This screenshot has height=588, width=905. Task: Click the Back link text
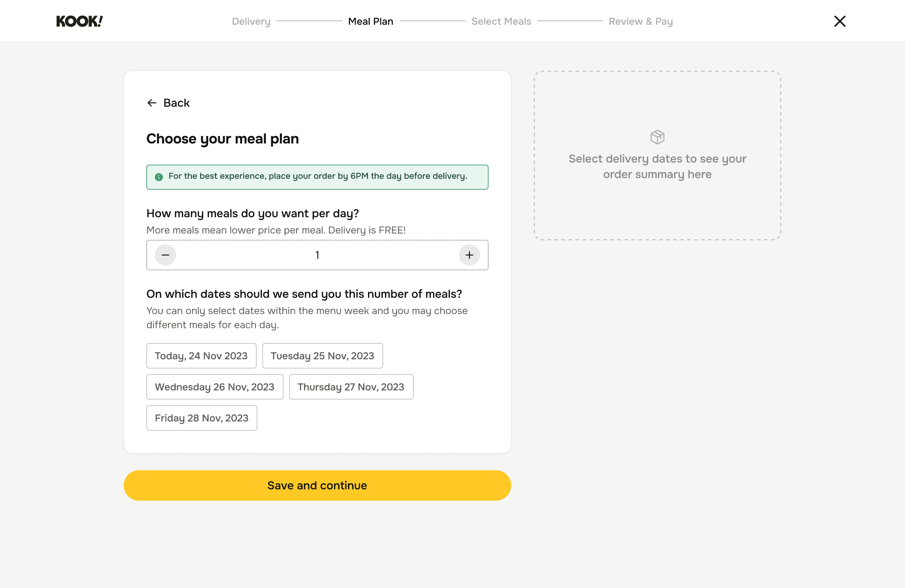176,103
